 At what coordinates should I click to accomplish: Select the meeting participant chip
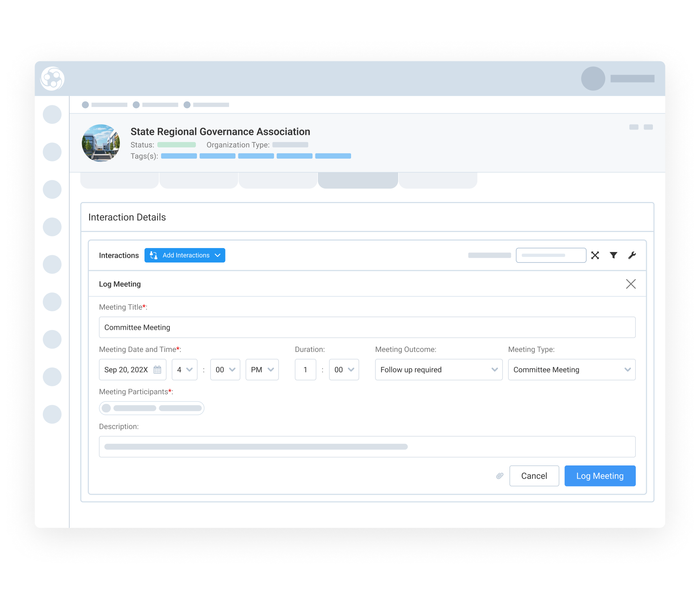(x=151, y=408)
